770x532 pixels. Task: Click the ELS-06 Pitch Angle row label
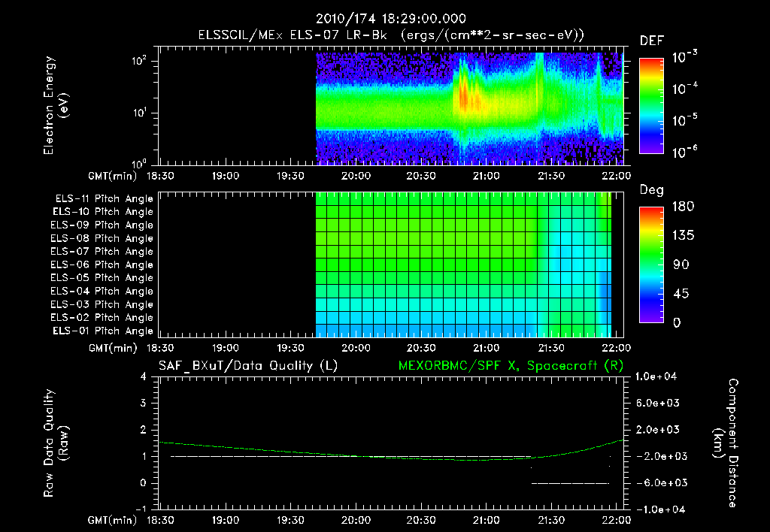[102, 264]
